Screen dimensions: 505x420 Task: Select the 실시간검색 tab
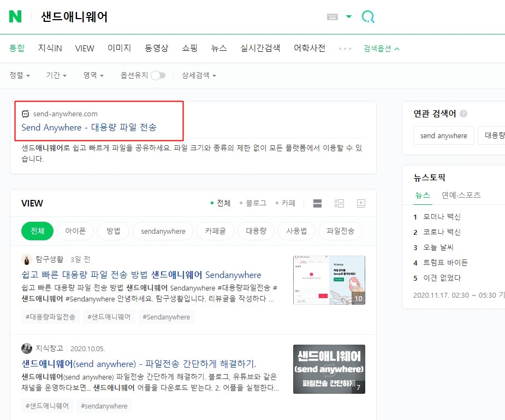click(260, 48)
